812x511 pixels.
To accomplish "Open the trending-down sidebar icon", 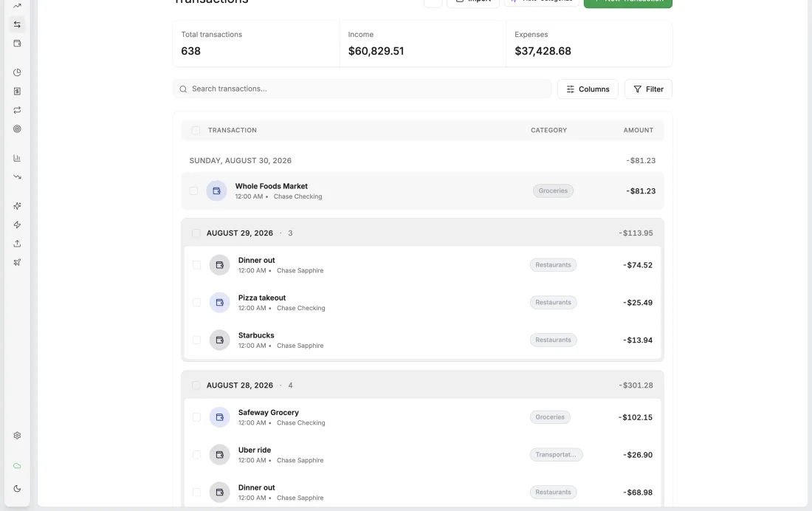I will click(17, 176).
